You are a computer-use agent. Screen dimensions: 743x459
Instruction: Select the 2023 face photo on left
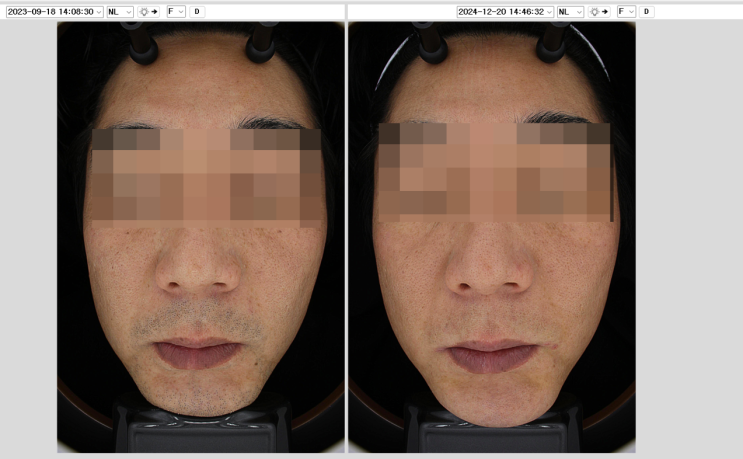click(x=201, y=237)
